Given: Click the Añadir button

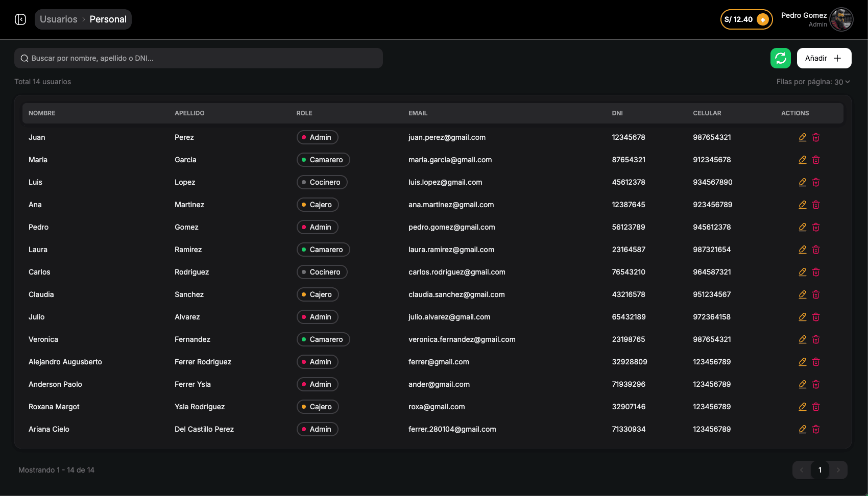Looking at the screenshot, I should [824, 58].
